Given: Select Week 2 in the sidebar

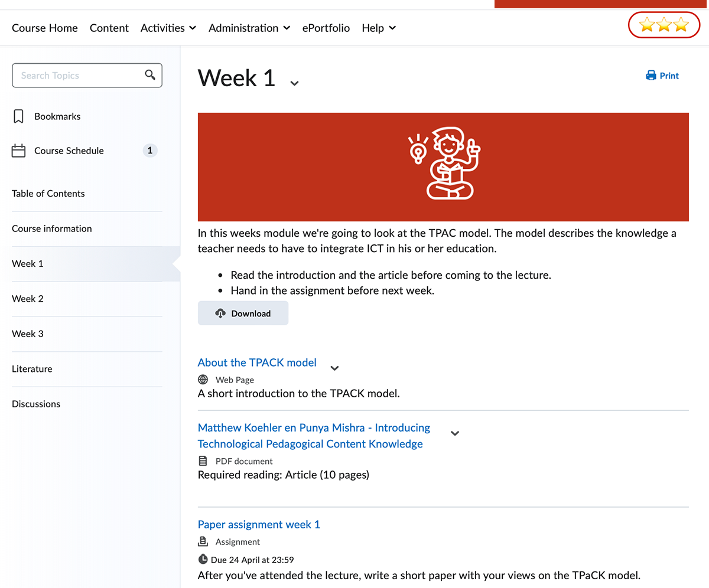Looking at the screenshot, I should pyautogui.click(x=28, y=299).
